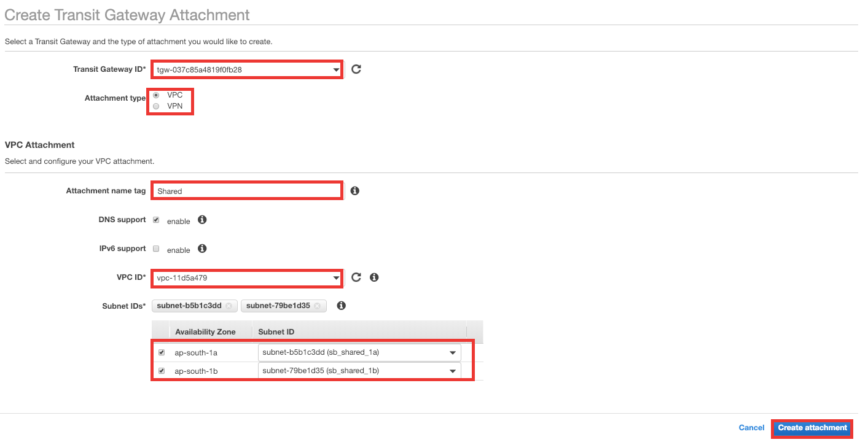868x445 pixels.
Task: View info icon beside VPC ID field
Action: tap(373, 277)
